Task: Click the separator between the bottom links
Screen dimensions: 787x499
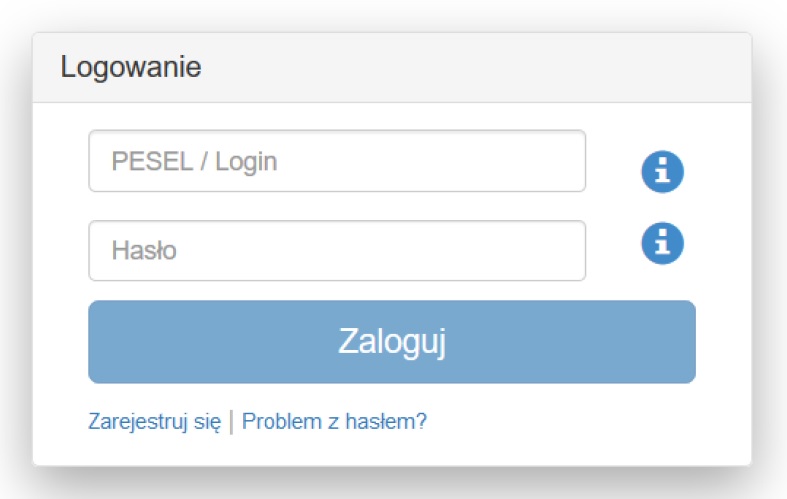Action: tap(231, 422)
